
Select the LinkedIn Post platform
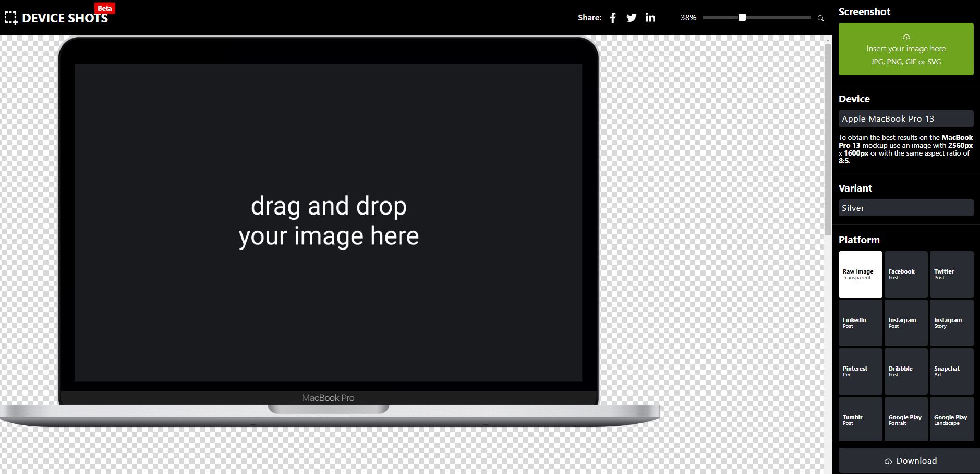(x=860, y=323)
